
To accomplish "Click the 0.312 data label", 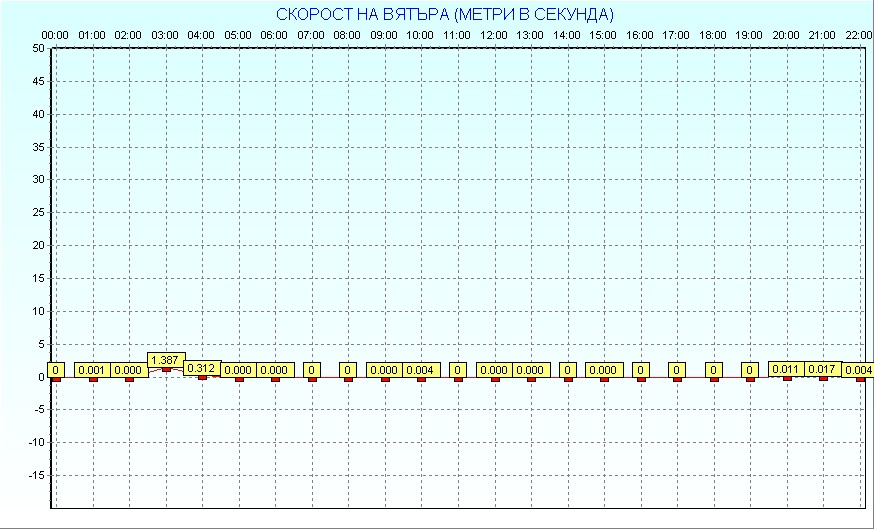I will coord(201,368).
